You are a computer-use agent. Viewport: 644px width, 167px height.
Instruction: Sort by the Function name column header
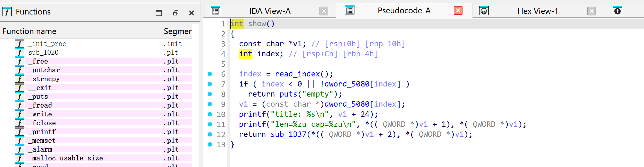(80, 31)
